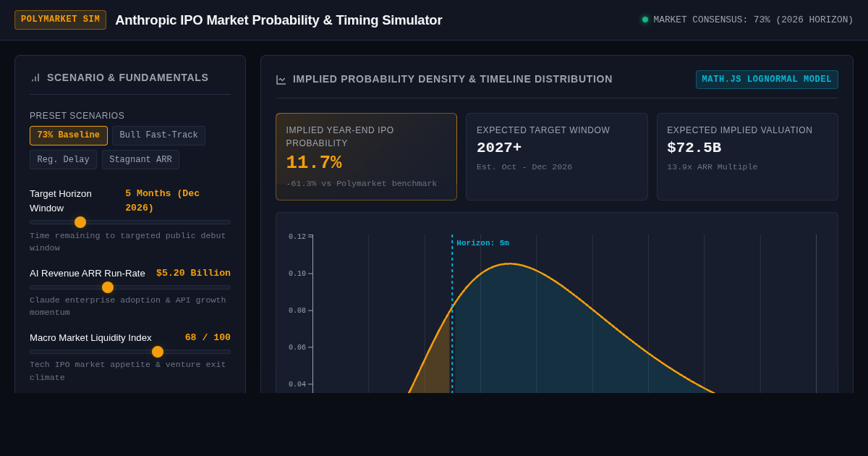
Task: Select the Bull Fast-Track preset
Action: pyautogui.click(x=158, y=135)
